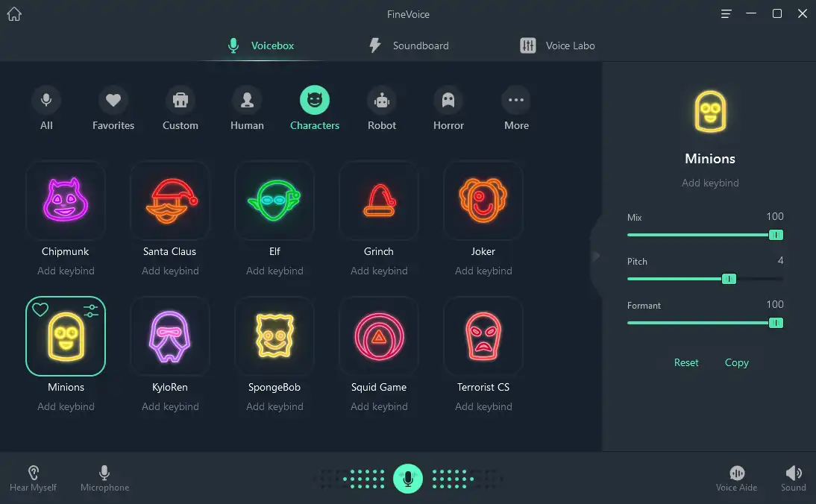Image resolution: width=816 pixels, height=504 pixels.
Task: Switch to the Voicebox tab
Action: click(261, 45)
